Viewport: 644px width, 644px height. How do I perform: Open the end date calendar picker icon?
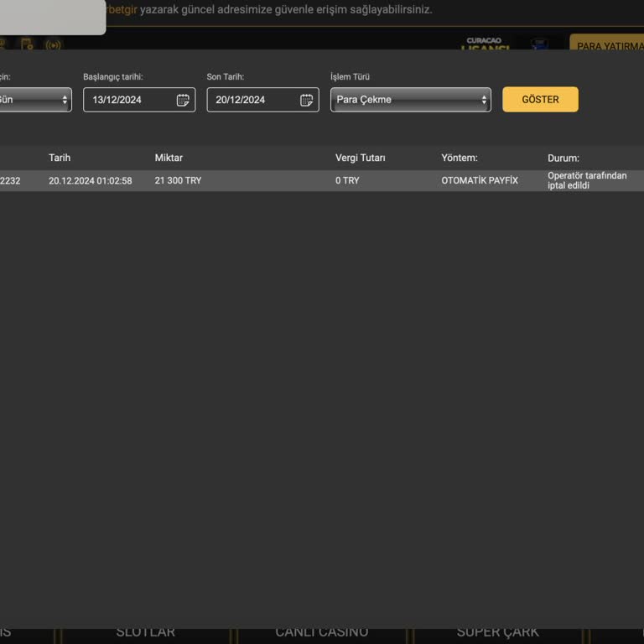306,100
